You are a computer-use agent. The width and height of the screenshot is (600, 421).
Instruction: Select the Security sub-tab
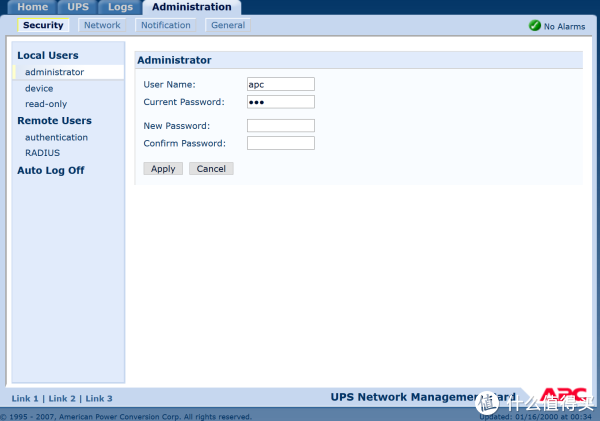(x=43, y=25)
